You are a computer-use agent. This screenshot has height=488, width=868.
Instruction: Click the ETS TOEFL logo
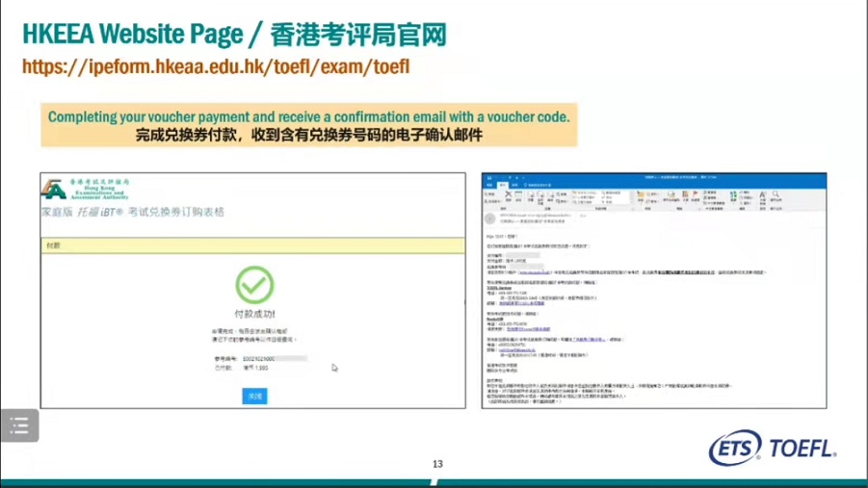pos(772,449)
